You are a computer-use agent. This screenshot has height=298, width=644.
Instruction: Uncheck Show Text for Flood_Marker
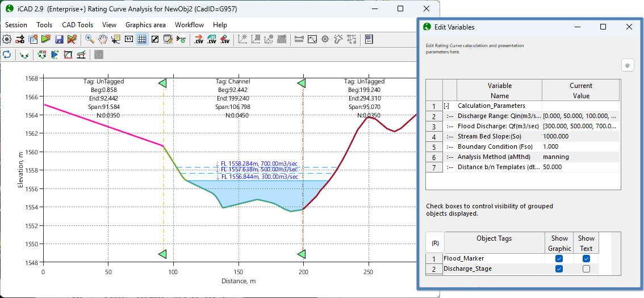586,259
